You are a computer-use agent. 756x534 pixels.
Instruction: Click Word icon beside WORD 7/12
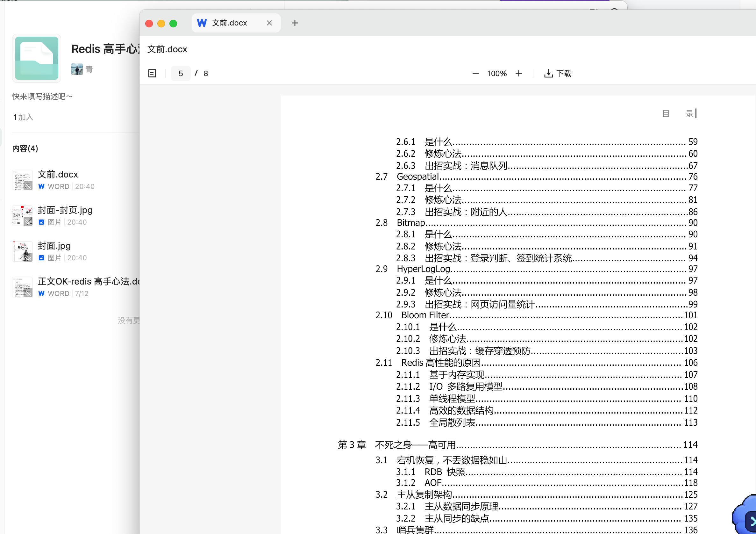click(41, 293)
